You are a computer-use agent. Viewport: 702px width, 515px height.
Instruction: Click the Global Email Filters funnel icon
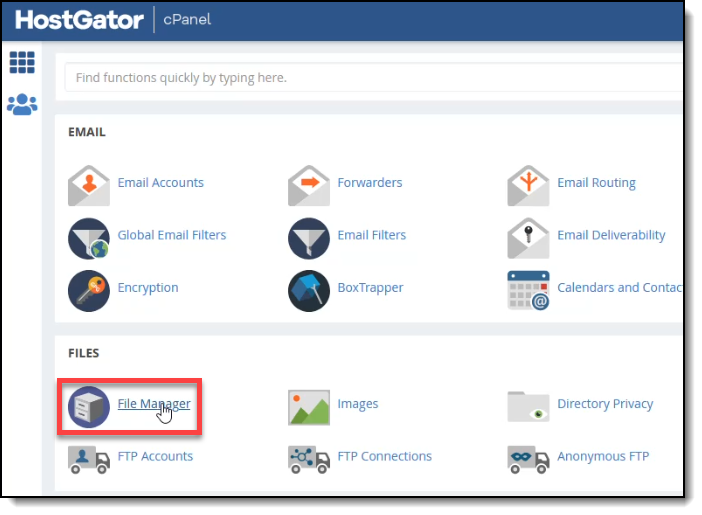(89, 237)
